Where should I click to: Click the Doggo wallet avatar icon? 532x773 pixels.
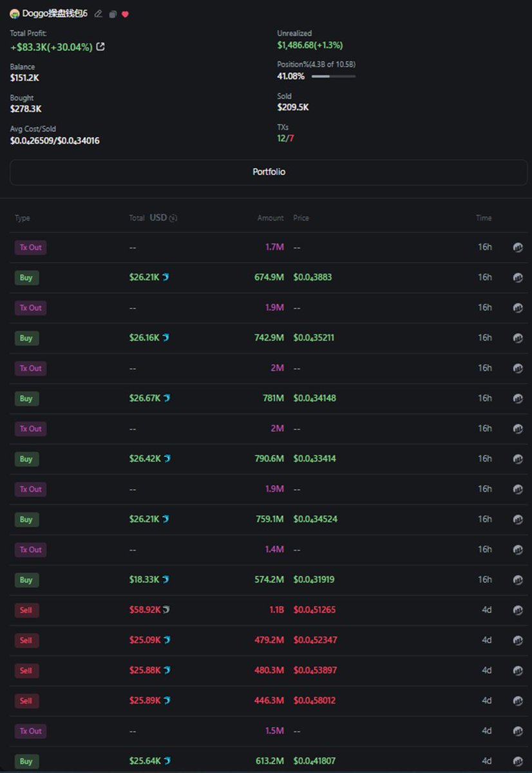point(15,14)
